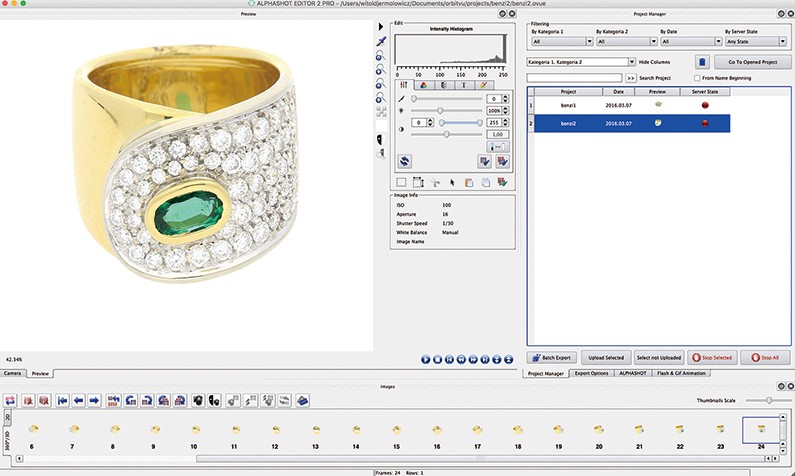Click the stepper on the 100% field
Viewport: 795px width, 476px height.
pyautogui.click(x=505, y=111)
